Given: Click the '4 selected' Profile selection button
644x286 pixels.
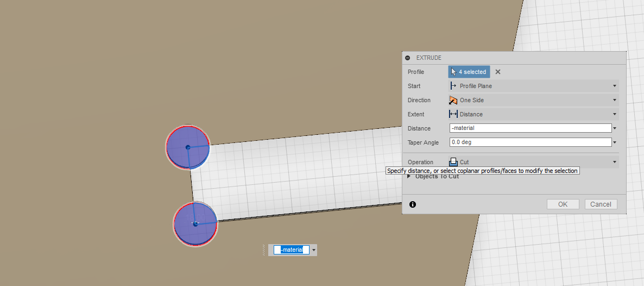Looking at the screenshot, I should point(469,72).
